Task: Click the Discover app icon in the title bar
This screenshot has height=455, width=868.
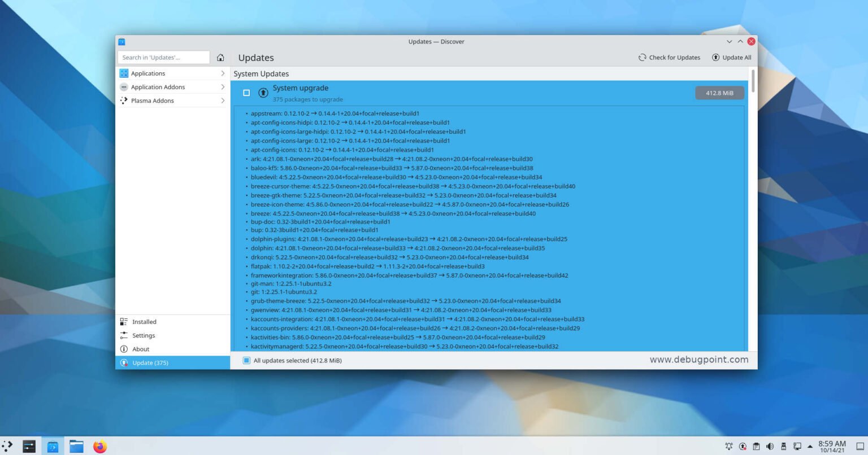Action: tap(121, 42)
